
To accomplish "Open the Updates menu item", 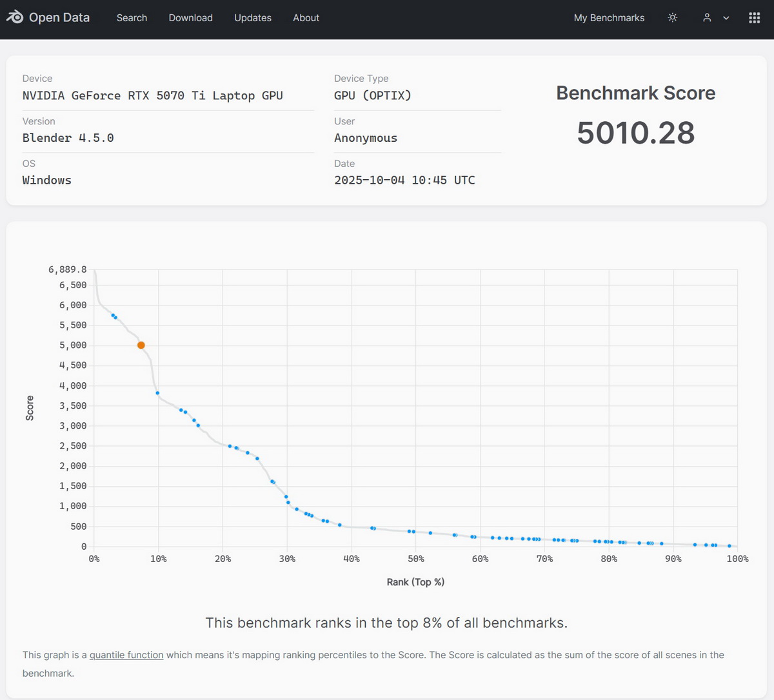I will click(252, 17).
